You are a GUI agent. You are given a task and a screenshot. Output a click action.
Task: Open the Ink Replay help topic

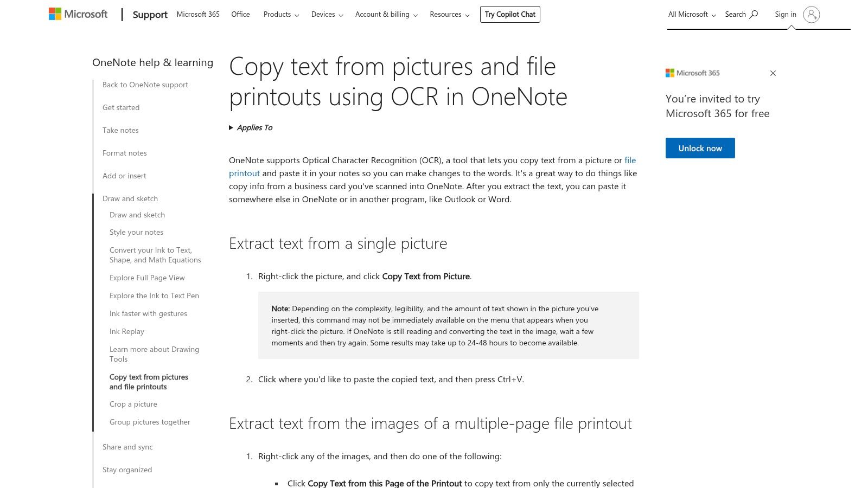126,331
